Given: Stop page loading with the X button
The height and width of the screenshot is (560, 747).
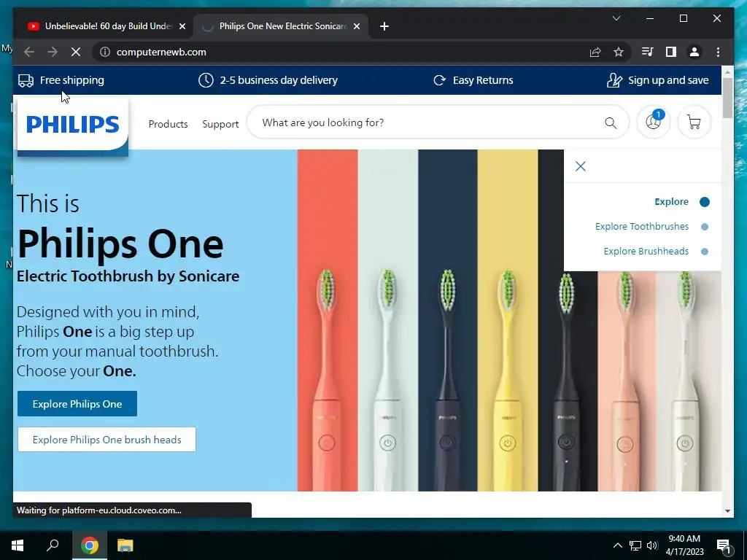Looking at the screenshot, I should tap(76, 52).
